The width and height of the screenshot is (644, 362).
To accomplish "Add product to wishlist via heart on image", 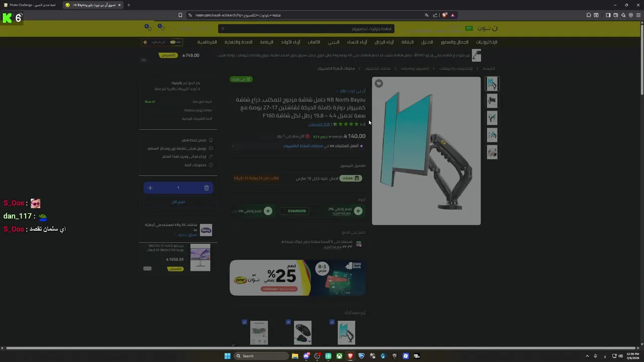I will pos(379,83).
